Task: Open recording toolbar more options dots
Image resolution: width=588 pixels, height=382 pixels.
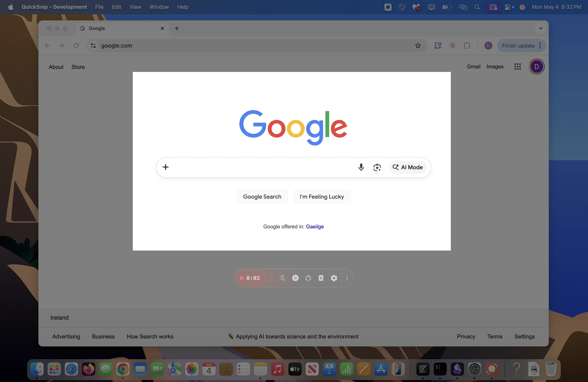Action: coord(347,278)
